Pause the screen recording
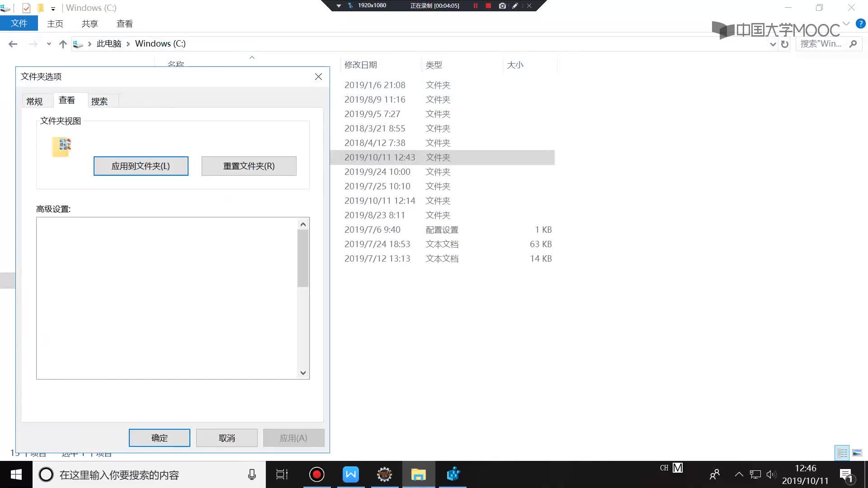Image resolution: width=868 pixels, height=488 pixels. pos(475,6)
